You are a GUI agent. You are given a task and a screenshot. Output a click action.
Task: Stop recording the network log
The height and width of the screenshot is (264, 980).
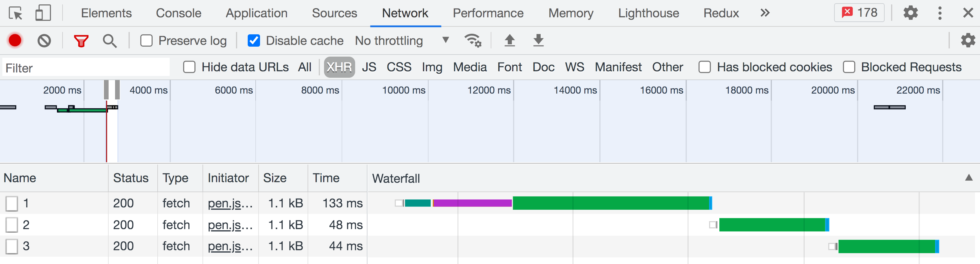(15, 40)
